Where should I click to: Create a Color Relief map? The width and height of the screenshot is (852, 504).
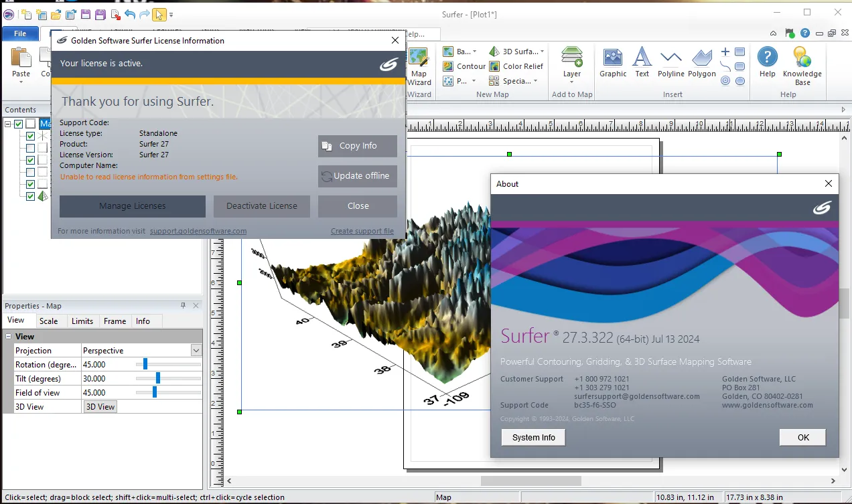tap(516, 66)
